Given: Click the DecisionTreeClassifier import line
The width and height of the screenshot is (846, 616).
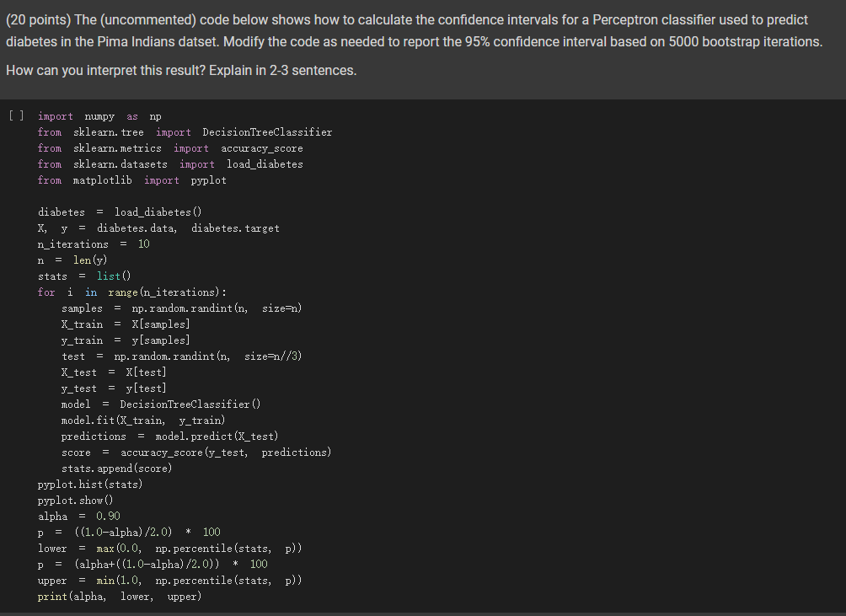Looking at the screenshot, I should pos(185,132).
